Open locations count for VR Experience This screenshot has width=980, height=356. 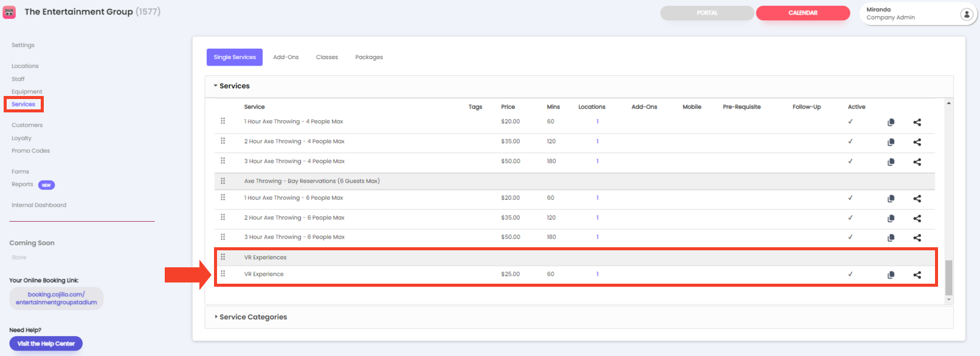[x=598, y=274]
